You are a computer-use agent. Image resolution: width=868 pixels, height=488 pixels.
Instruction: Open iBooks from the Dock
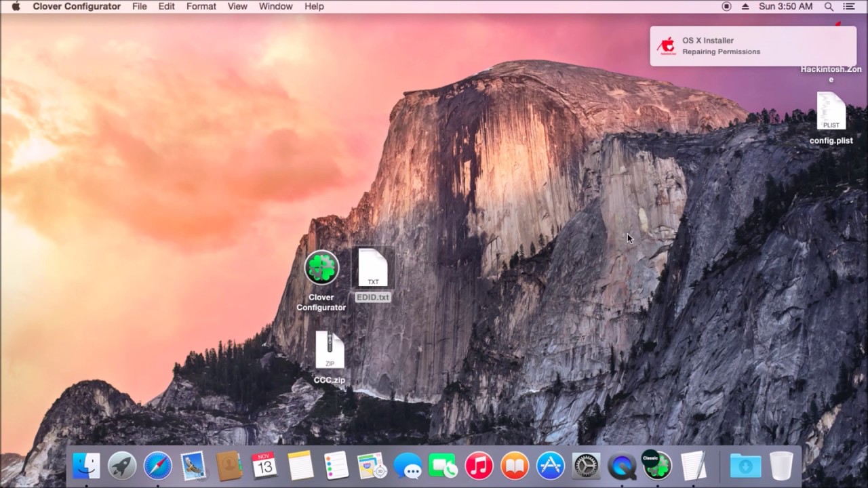[x=515, y=466]
